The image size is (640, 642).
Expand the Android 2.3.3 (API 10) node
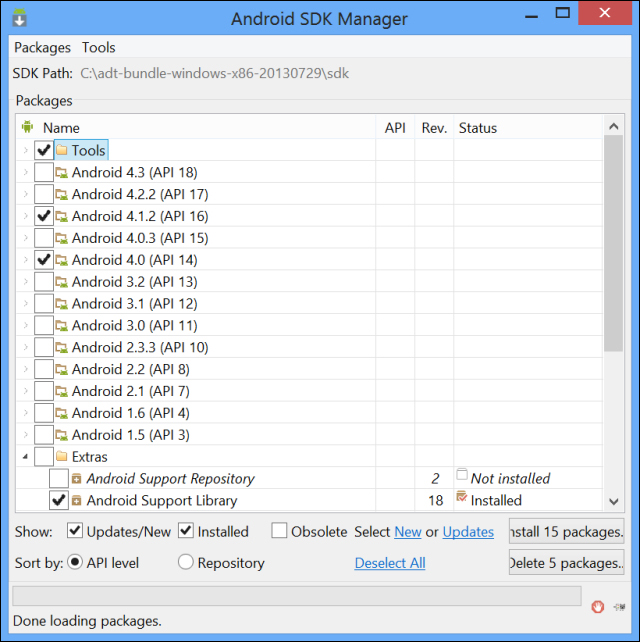(x=26, y=348)
